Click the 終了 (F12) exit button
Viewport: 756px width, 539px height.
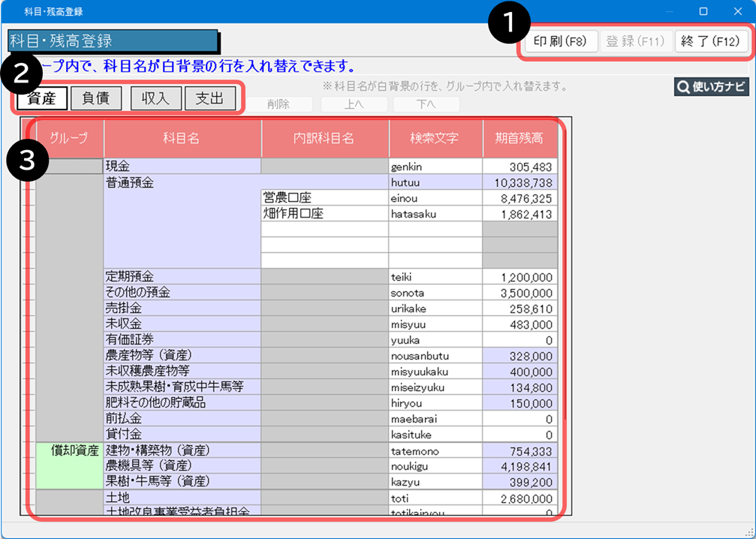[x=711, y=41]
